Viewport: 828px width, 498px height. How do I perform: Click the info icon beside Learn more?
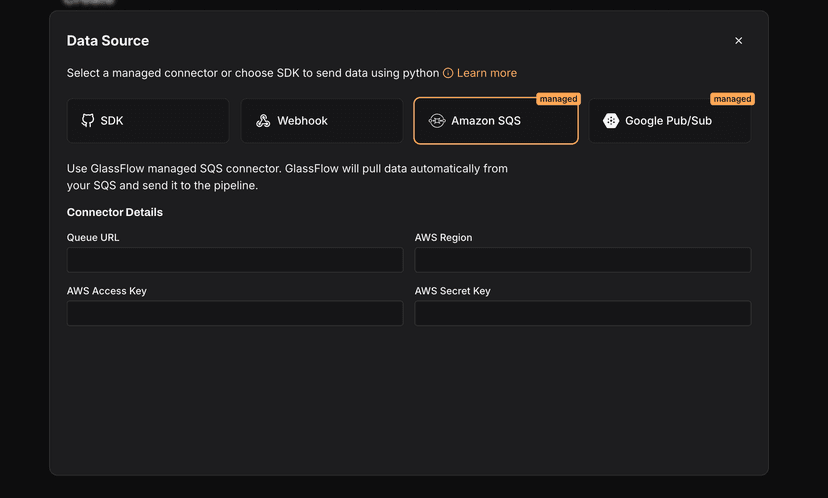tap(448, 73)
